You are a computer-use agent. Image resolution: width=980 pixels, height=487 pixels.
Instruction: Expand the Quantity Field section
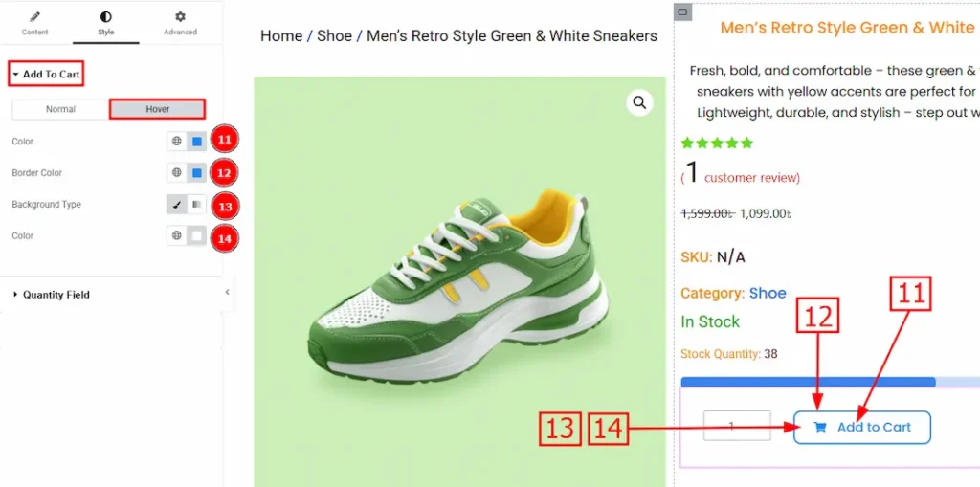[56, 295]
